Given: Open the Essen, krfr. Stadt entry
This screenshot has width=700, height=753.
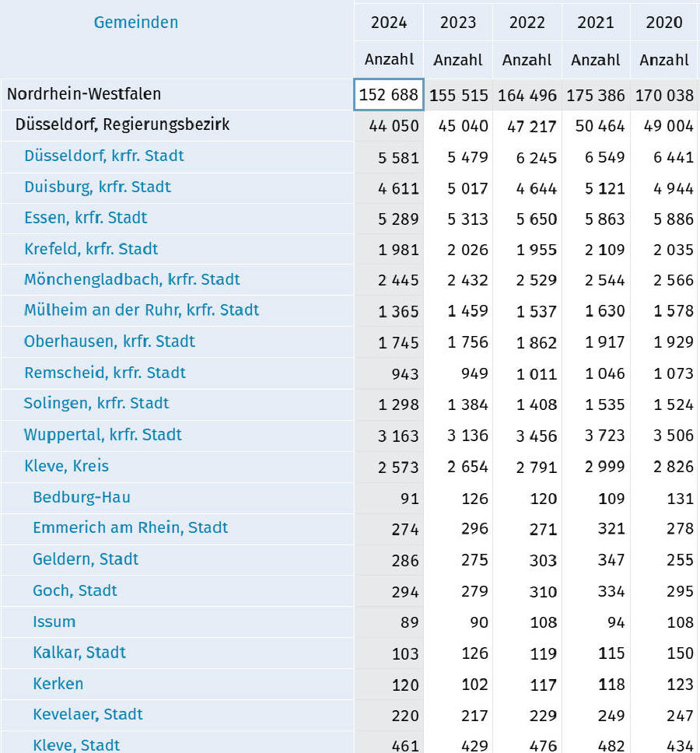Looking at the screenshot, I should [x=86, y=218].
